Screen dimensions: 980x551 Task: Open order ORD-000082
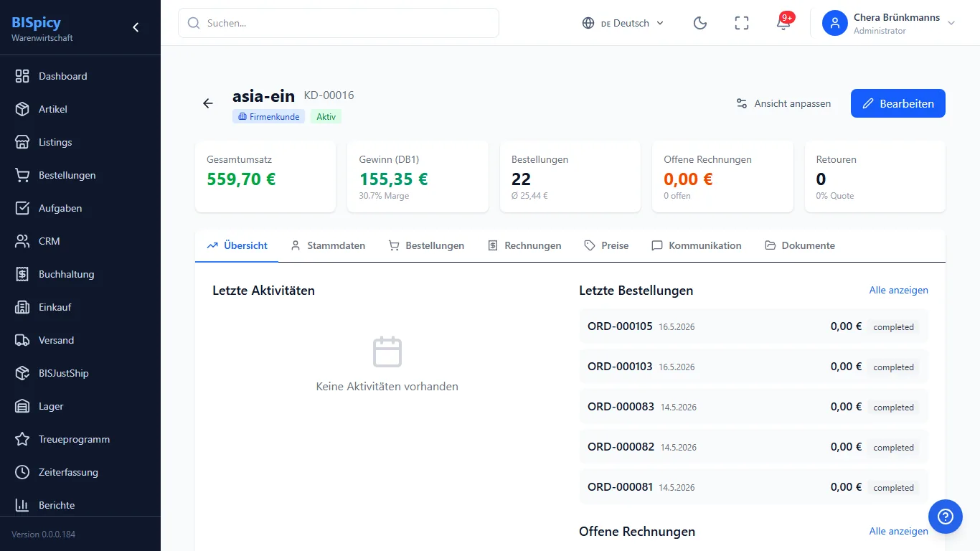[x=753, y=447]
